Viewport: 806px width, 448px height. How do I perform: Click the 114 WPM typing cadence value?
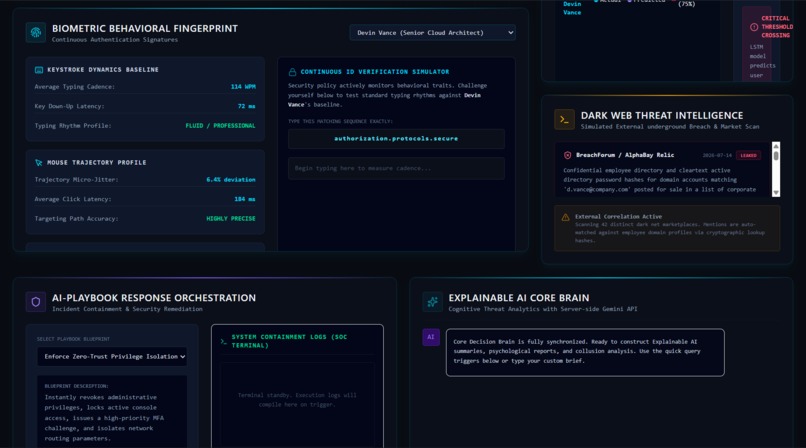243,87
